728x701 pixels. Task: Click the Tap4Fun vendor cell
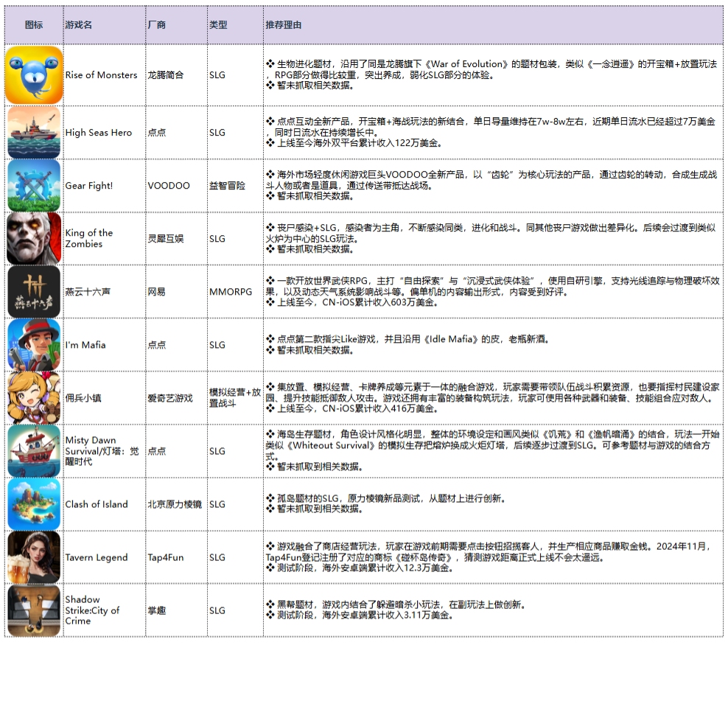pos(166,557)
